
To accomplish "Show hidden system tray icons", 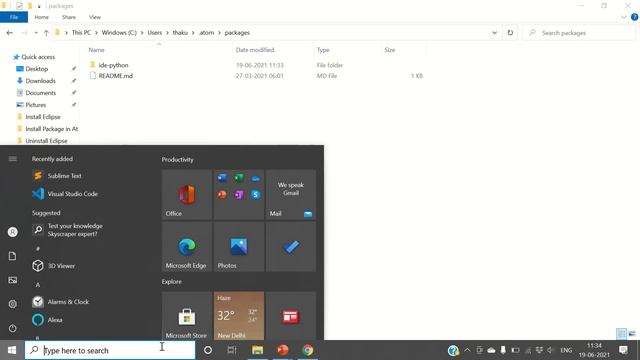I will tap(467, 350).
